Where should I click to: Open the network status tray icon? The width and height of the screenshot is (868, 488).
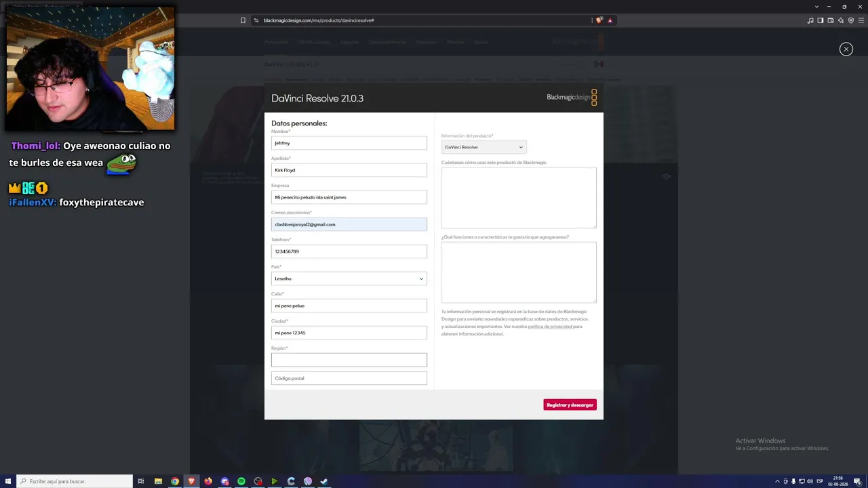[x=802, y=481]
